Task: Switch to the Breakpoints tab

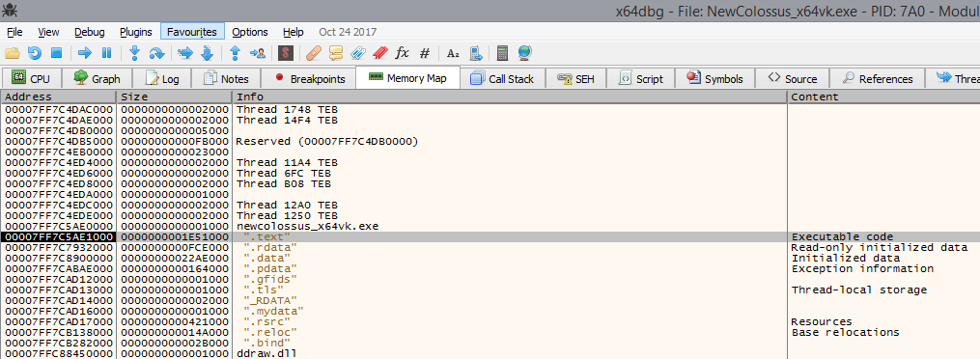Action: (309, 79)
